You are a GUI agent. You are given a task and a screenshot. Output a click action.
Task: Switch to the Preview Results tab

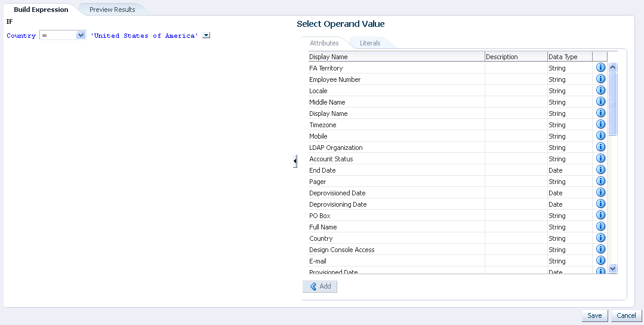(x=112, y=10)
